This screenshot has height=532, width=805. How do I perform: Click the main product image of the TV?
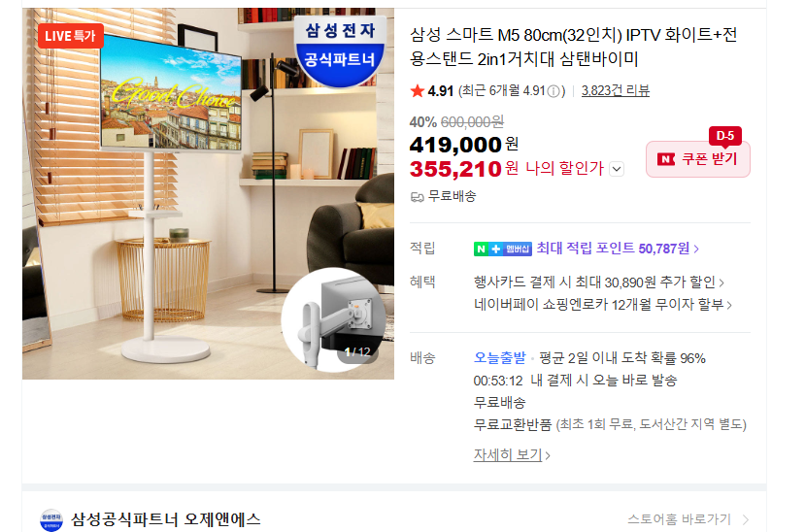pyautogui.click(x=208, y=194)
